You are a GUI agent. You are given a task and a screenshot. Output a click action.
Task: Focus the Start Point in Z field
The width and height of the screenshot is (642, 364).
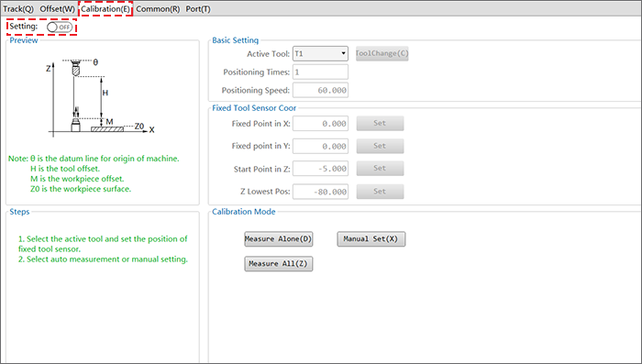tap(320, 169)
